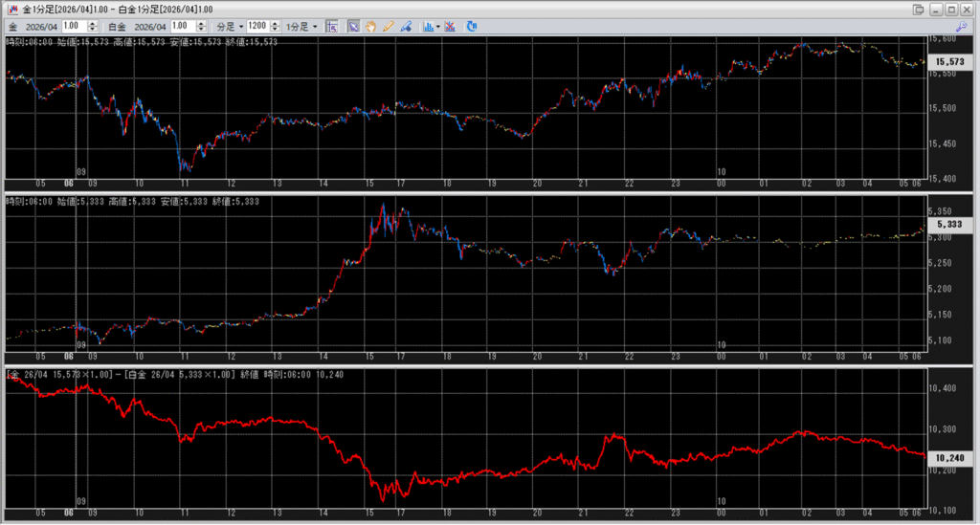This screenshot has width=980, height=525.
Task: Open settings with the wrench icon
Action: [962, 27]
